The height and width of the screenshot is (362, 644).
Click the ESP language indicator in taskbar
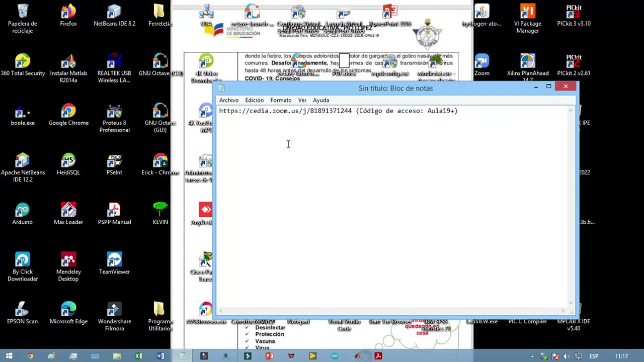pyautogui.click(x=594, y=356)
